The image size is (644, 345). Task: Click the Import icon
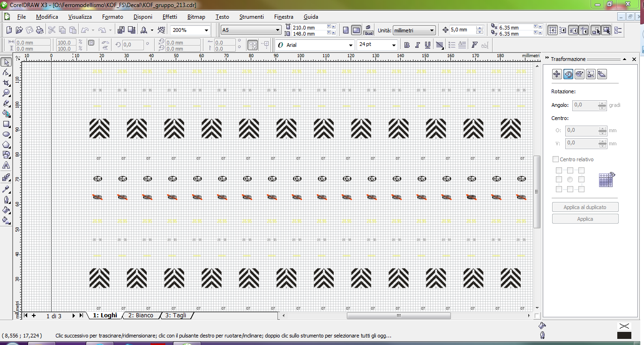[x=120, y=30]
